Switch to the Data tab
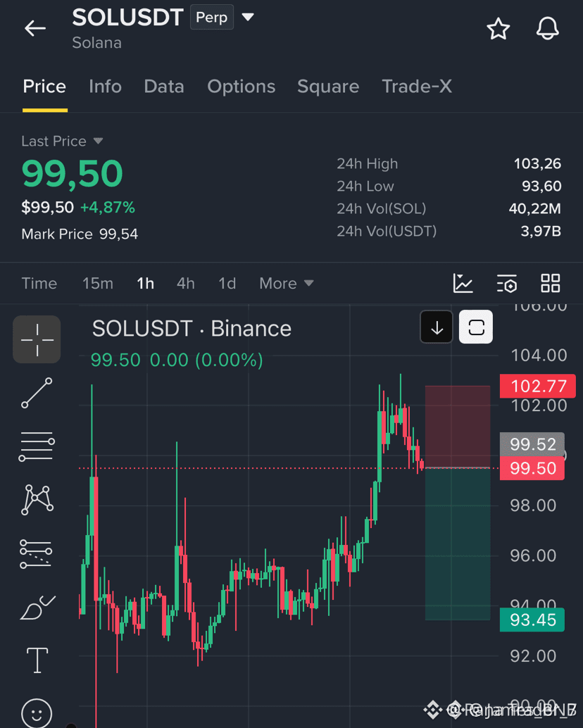The image size is (583, 728). [x=164, y=87]
